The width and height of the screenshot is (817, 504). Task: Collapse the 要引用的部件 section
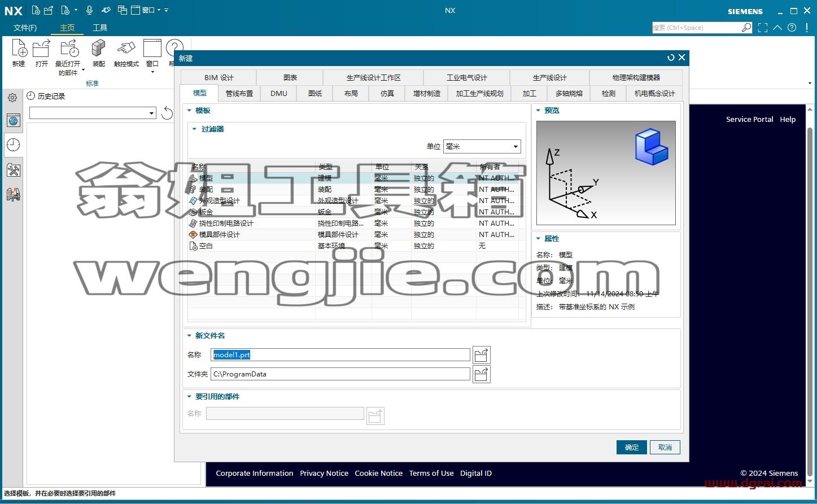tap(190, 397)
